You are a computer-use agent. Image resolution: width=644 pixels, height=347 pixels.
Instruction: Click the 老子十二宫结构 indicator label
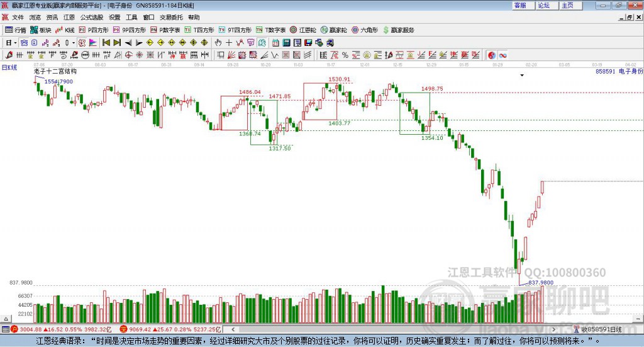point(55,71)
